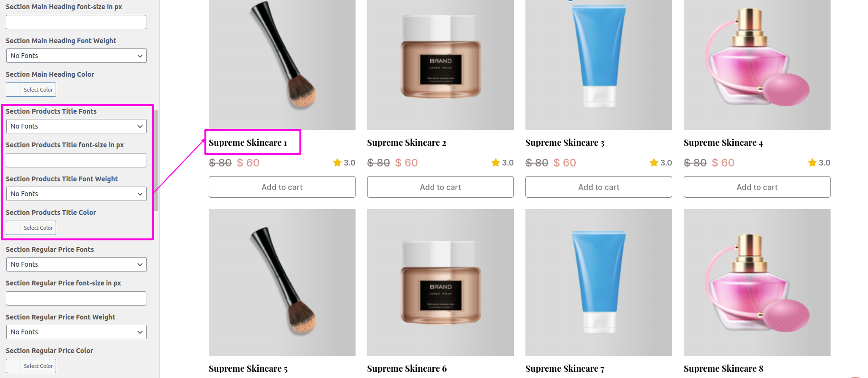
Task: Click the star rating icon of Supreme Skincare 1
Action: click(337, 163)
